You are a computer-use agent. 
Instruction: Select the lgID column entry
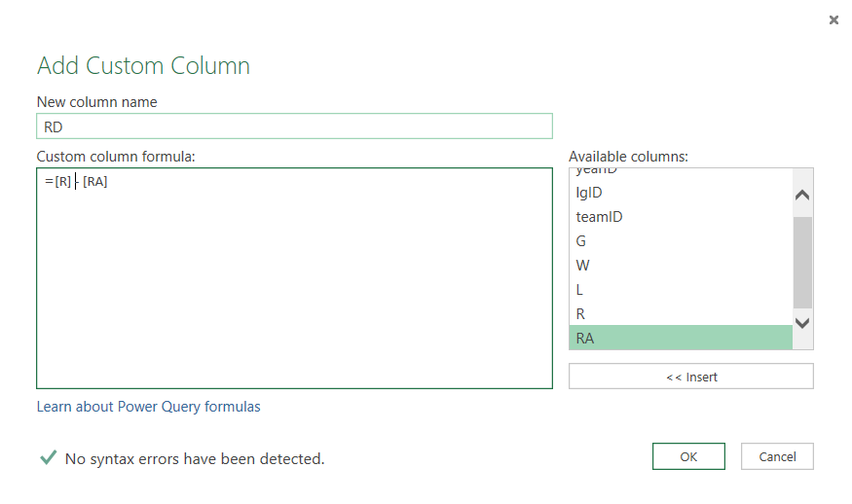[x=589, y=193]
